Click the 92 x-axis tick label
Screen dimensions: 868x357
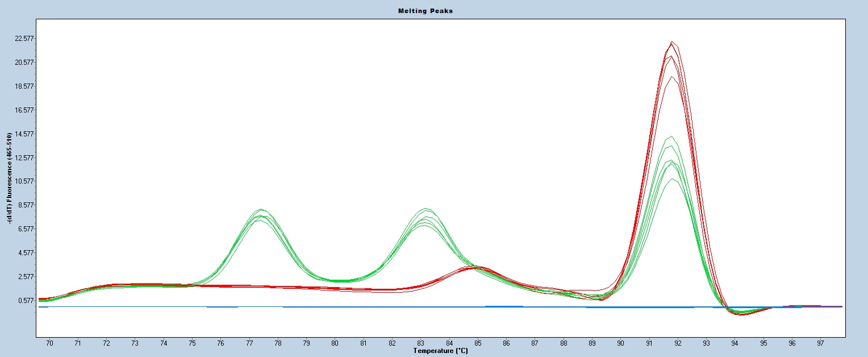[677, 343]
